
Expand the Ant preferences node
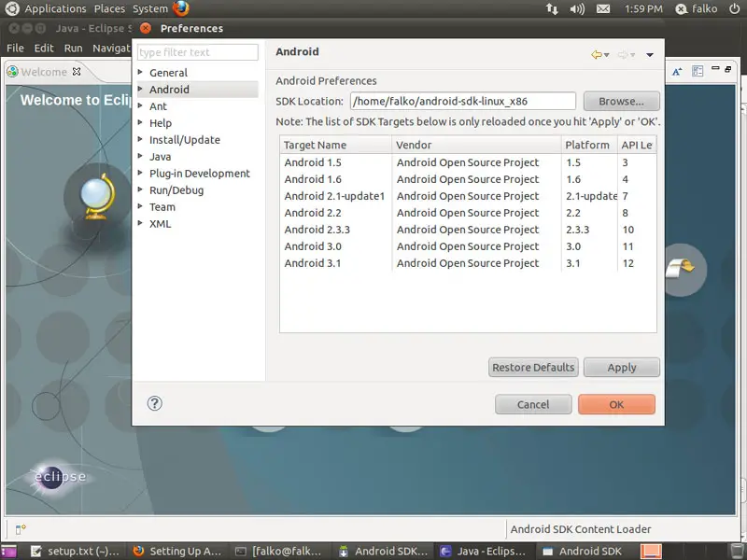[140, 105]
